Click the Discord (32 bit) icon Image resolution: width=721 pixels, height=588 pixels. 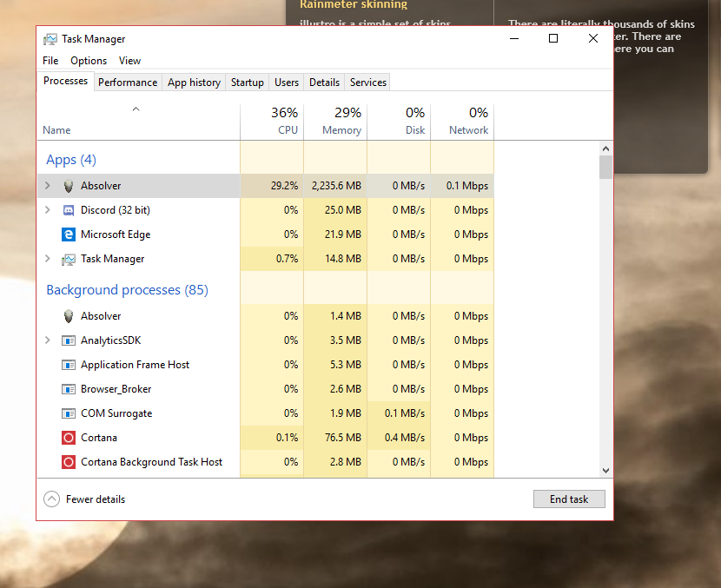coord(69,210)
